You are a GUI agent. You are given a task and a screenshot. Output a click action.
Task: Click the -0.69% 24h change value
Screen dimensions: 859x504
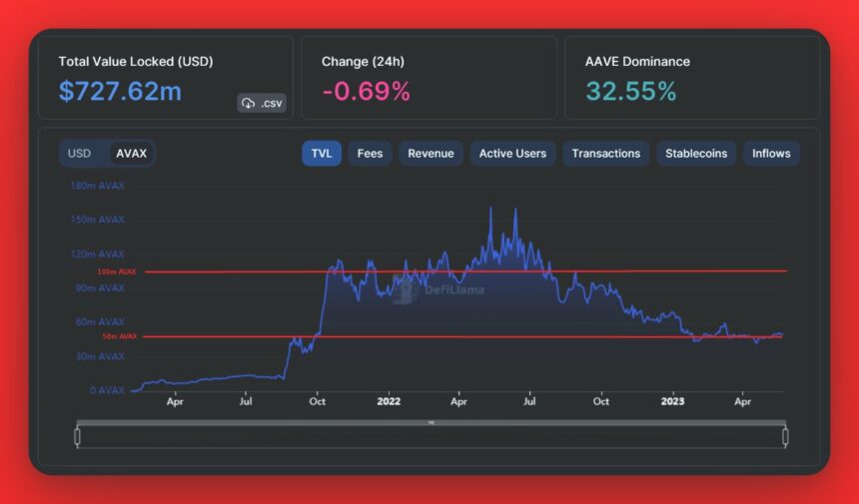pyautogui.click(x=366, y=92)
